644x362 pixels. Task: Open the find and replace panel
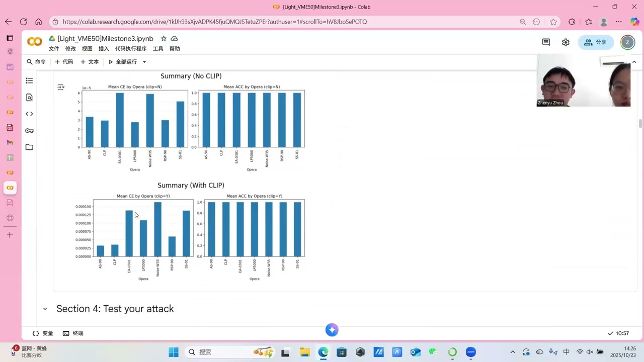[29, 98]
